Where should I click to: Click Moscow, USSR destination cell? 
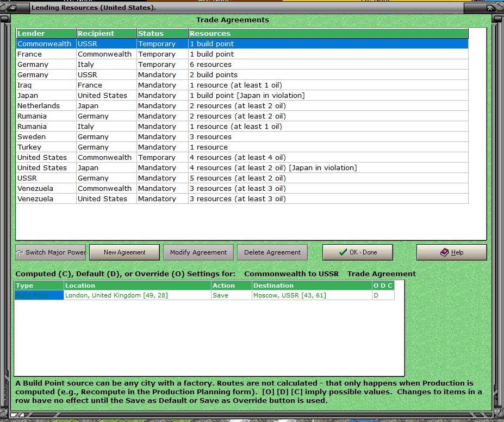coord(312,295)
